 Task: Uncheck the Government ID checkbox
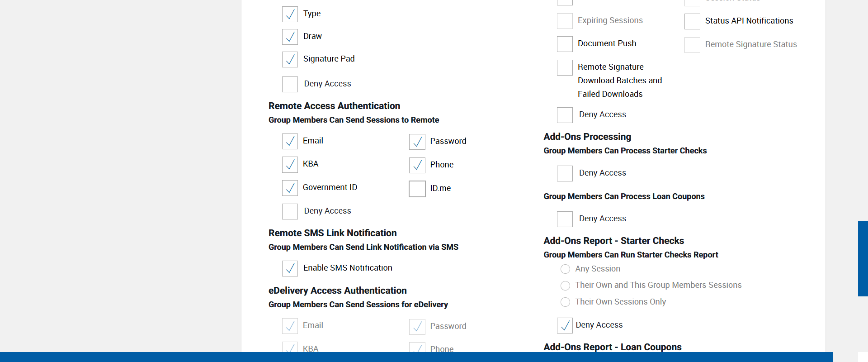coord(290,188)
